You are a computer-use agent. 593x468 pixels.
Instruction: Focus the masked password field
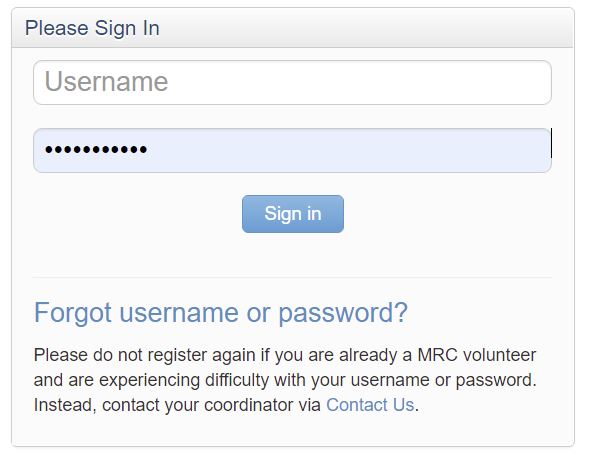tap(292, 150)
